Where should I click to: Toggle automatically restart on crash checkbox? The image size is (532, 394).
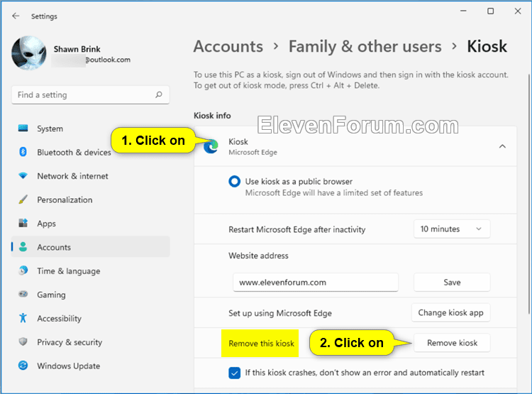point(235,373)
